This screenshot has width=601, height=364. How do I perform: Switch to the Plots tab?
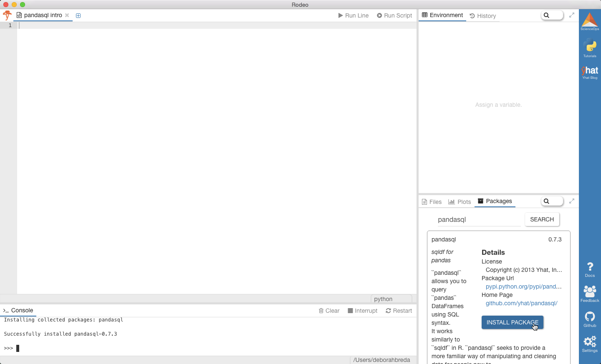click(x=460, y=202)
